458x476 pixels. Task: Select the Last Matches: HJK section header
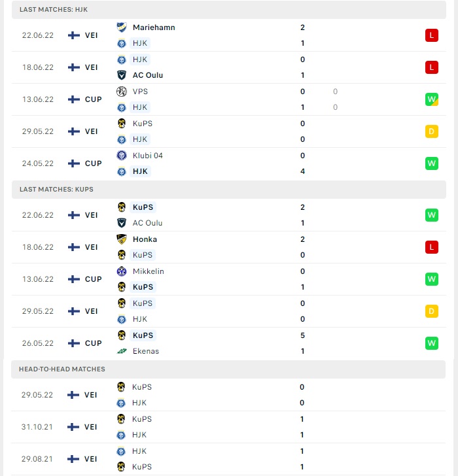(x=229, y=9)
